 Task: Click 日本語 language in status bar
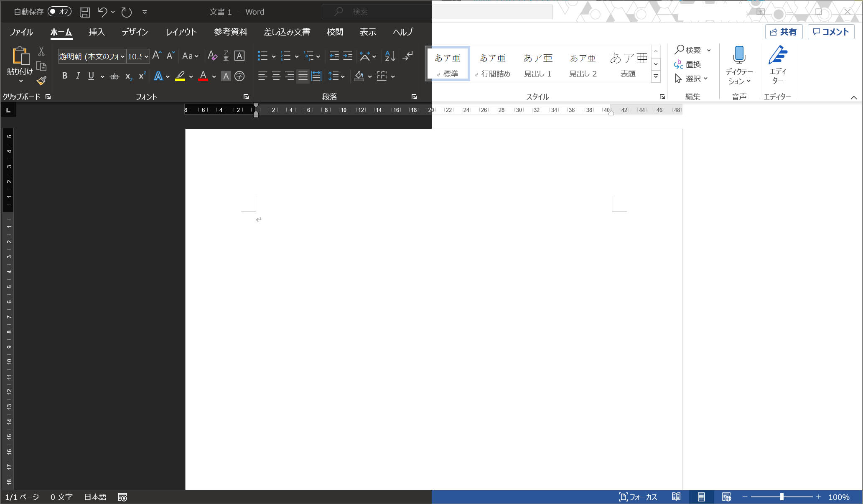click(x=95, y=497)
